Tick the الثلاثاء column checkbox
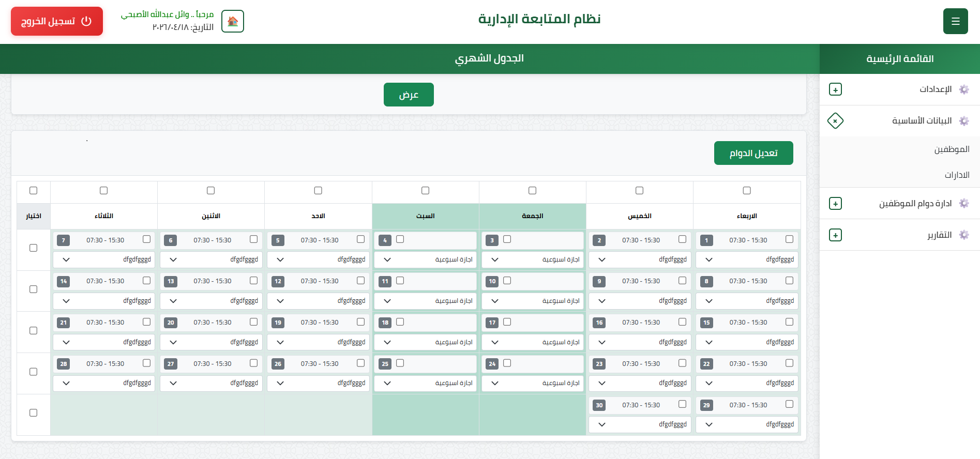Viewport: 980px width, 459px height. [103, 191]
